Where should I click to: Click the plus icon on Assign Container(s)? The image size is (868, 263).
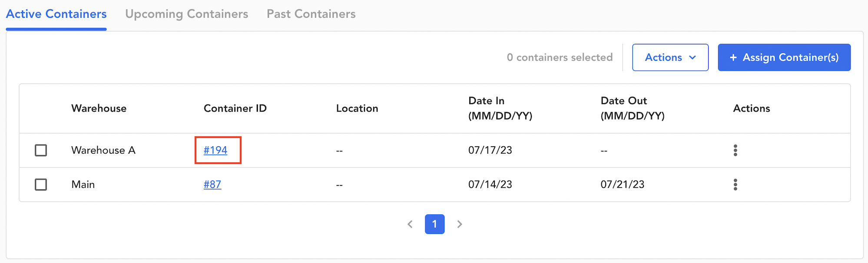click(x=733, y=57)
